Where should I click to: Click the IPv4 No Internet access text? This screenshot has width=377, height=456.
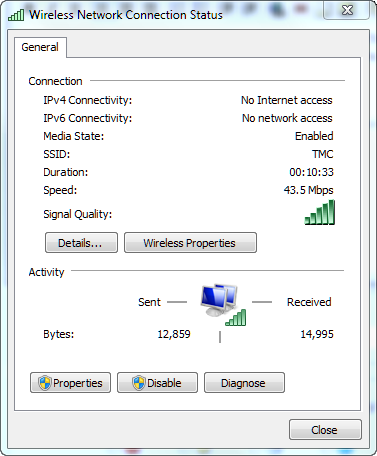pos(287,100)
